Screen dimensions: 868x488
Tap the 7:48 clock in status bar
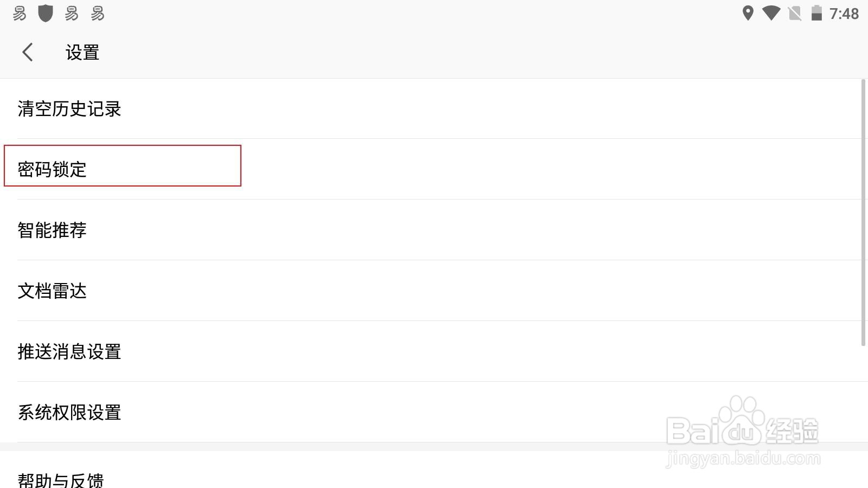pyautogui.click(x=844, y=14)
